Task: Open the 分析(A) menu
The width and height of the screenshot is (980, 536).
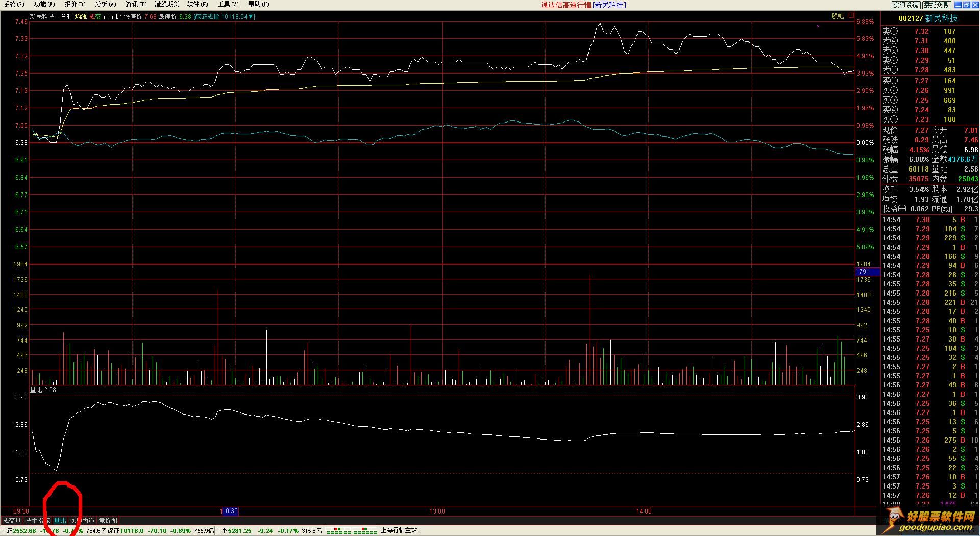Action: pos(106,4)
